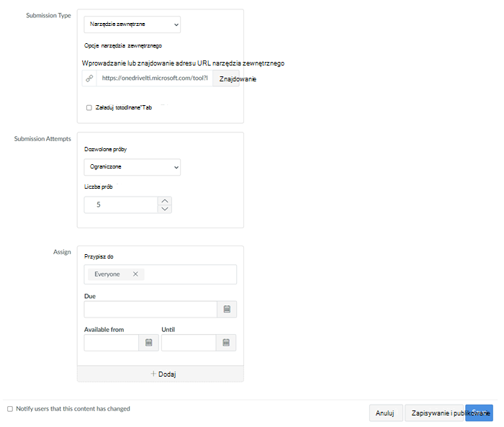Focus the external tool URL field
This screenshot has width=504, height=427.
coord(155,78)
